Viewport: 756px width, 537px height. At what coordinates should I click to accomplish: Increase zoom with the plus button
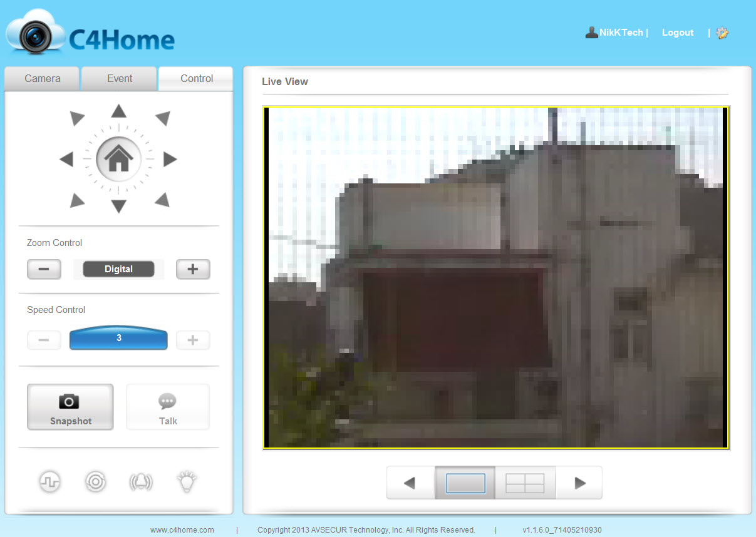pyautogui.click(x=193, y=269)
